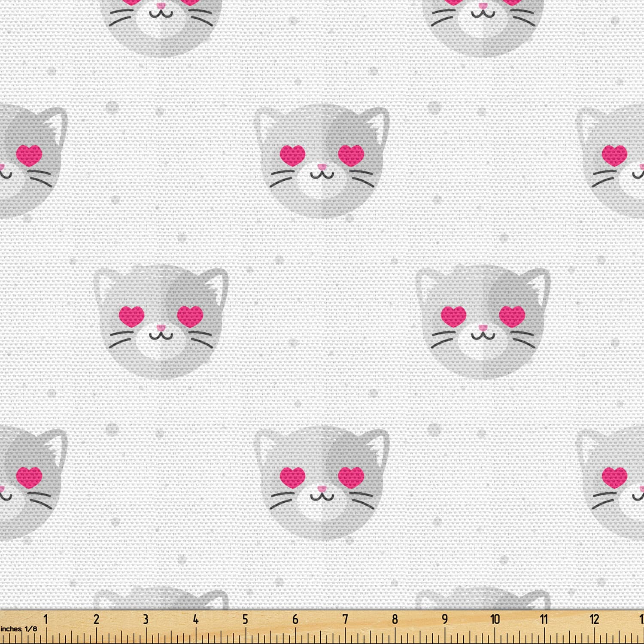Click the ruler number 1
Image resolution: width=644 pixels, height=644 pixels.
(46, 620)
